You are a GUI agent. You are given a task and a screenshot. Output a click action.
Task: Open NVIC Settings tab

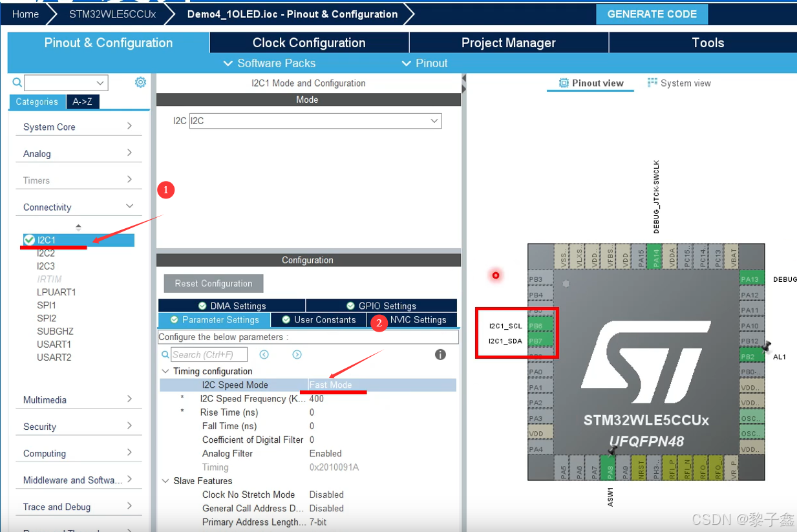(412, 320)
